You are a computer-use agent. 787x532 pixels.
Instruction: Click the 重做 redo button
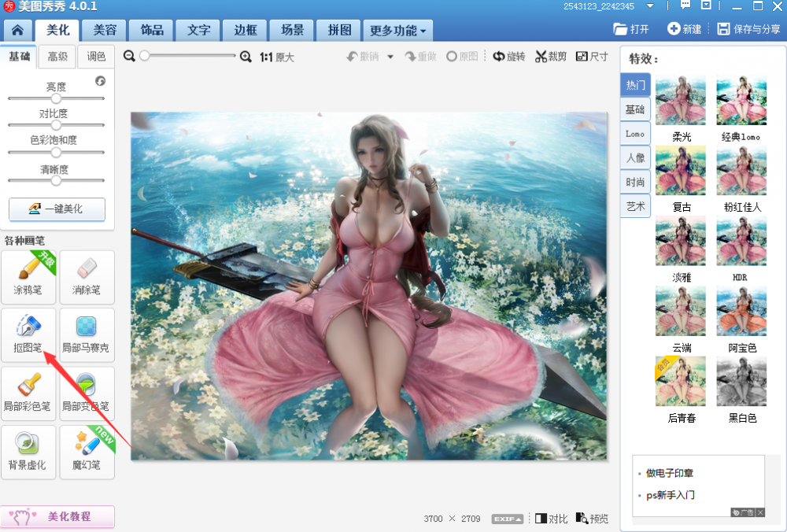[420, 57]
